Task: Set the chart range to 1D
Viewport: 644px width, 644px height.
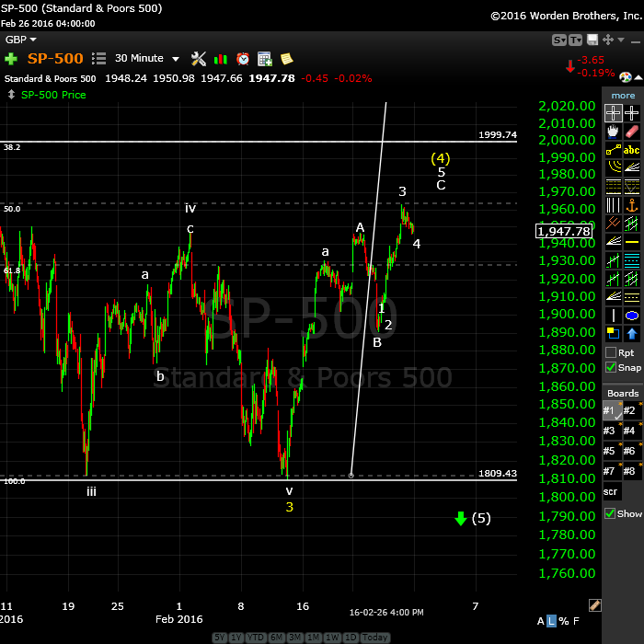Action: 351,638
